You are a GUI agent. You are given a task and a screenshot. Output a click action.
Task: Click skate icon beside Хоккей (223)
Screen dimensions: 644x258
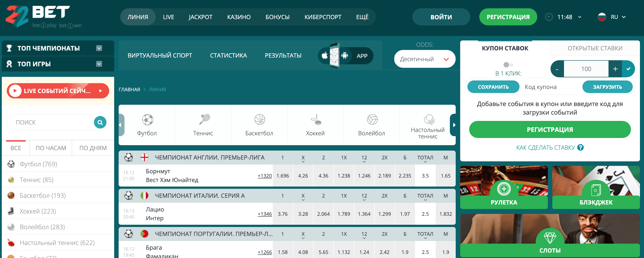point(11,211)
